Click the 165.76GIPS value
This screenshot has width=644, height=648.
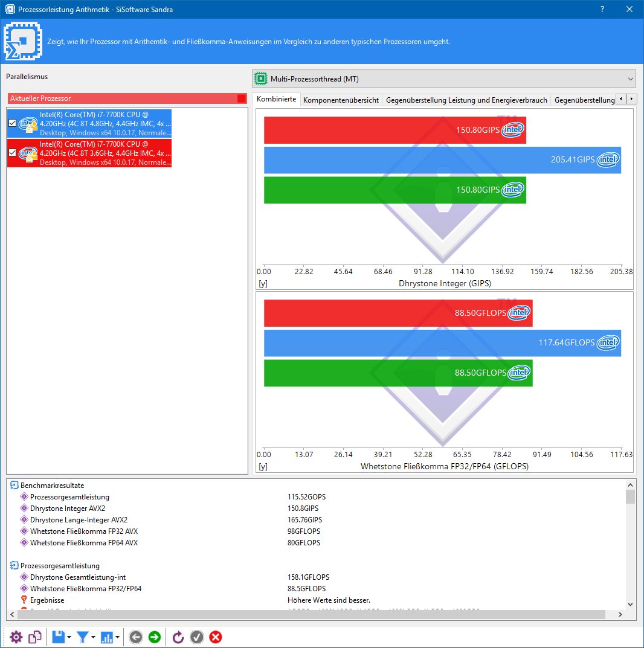click(x=304, y=520)
